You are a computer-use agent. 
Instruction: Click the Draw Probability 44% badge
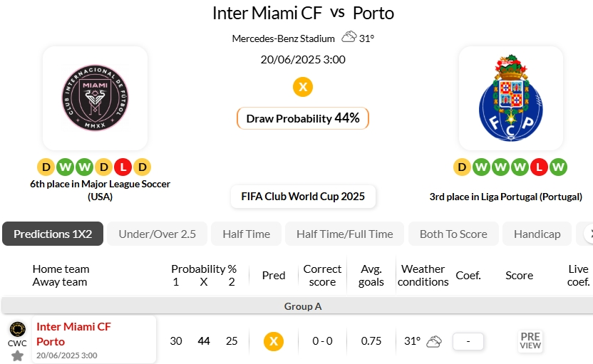pyautogui.click(x=303, y=118)
